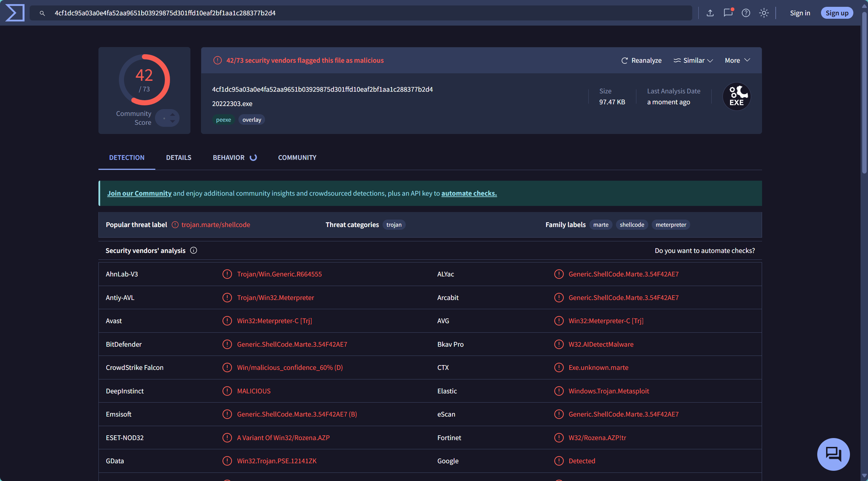
Task: Click the upload file icon
Action: tap(710, 13)
